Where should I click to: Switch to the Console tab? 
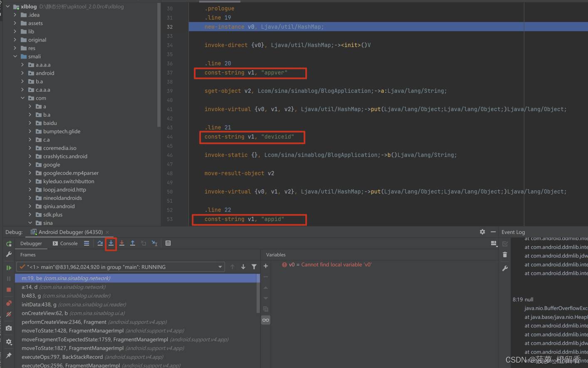65,244
